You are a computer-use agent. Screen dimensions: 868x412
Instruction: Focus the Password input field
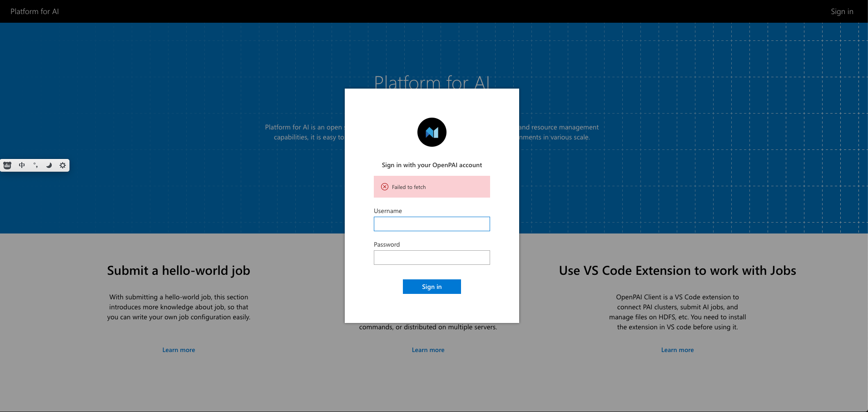(x=432, y=258)
